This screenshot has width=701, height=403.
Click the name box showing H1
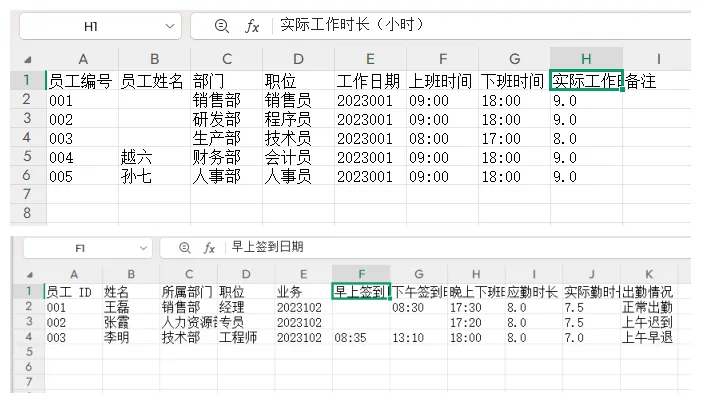101,26
